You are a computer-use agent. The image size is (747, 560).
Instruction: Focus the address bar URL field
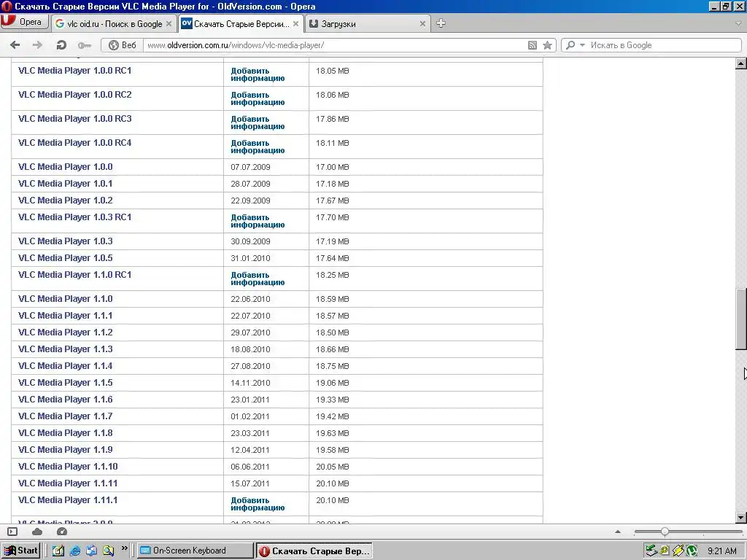click(333, 45)
